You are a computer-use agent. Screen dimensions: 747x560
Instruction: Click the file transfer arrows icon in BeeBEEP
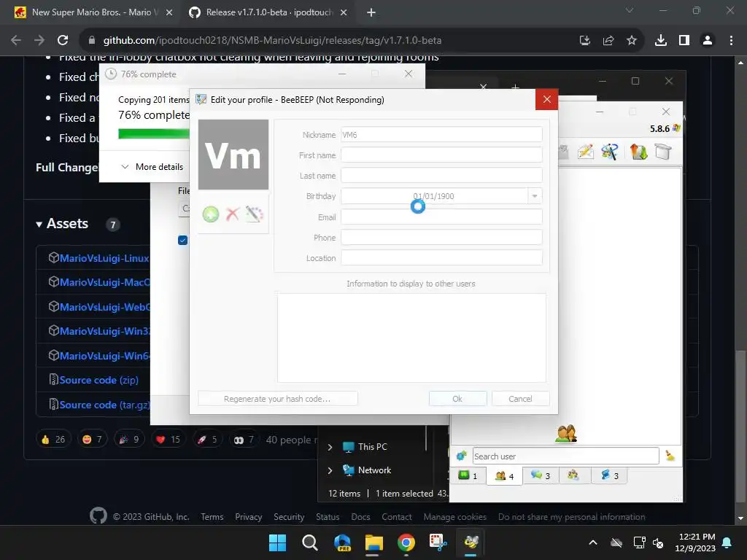tap(638, 152)
